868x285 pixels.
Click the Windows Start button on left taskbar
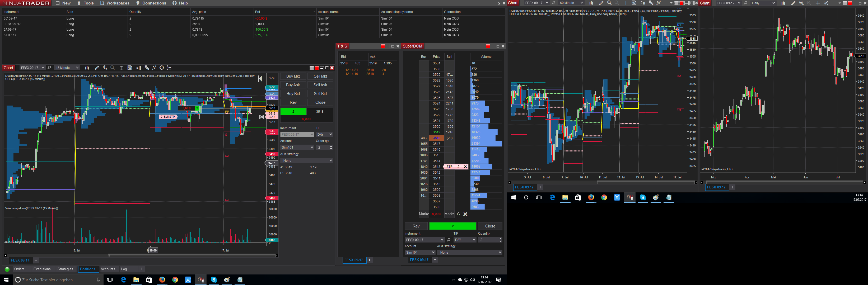tap(6, 280)
